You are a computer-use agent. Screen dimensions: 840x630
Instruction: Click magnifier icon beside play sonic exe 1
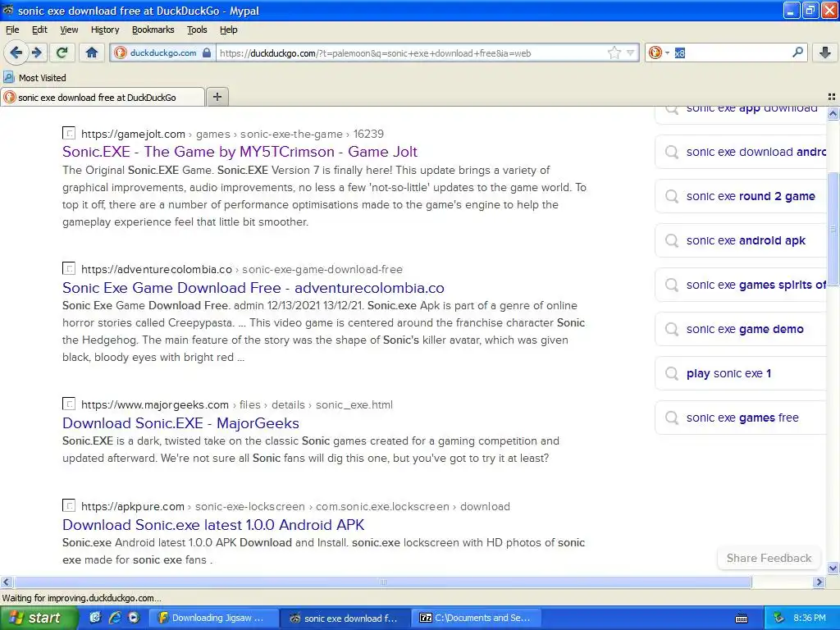671,373
